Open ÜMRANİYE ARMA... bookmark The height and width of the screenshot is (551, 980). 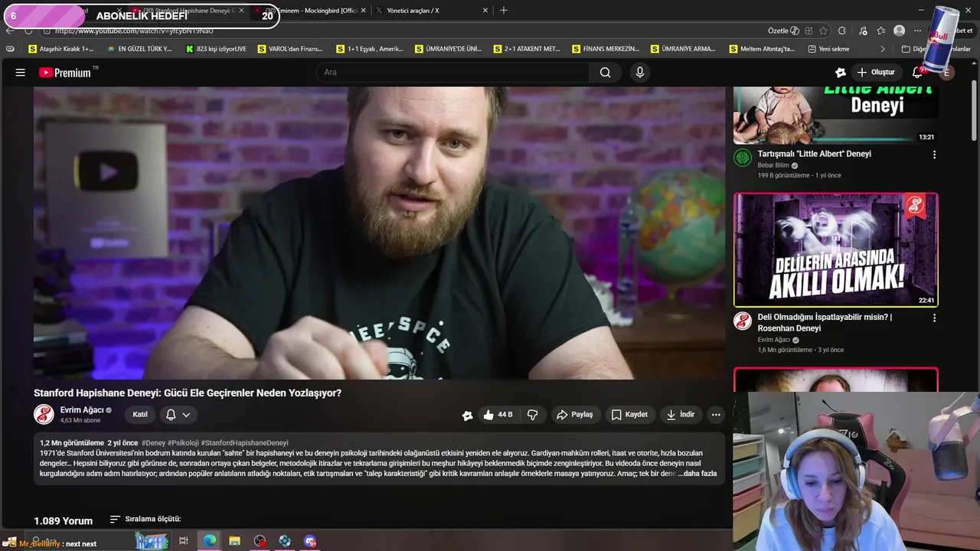[684, 49]
